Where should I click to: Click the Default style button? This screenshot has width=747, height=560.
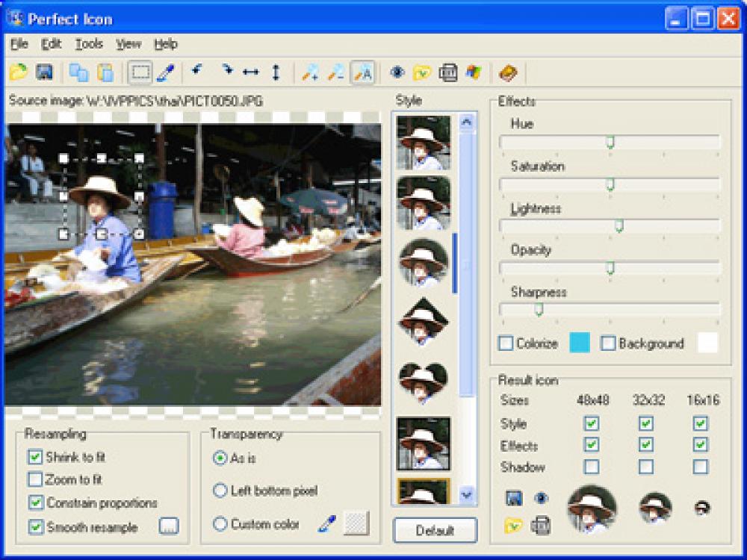434,530
